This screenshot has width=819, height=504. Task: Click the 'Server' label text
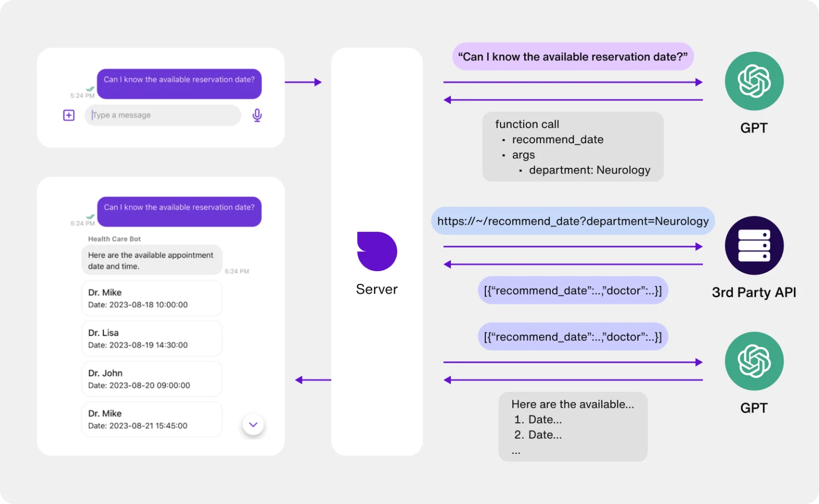377,290
